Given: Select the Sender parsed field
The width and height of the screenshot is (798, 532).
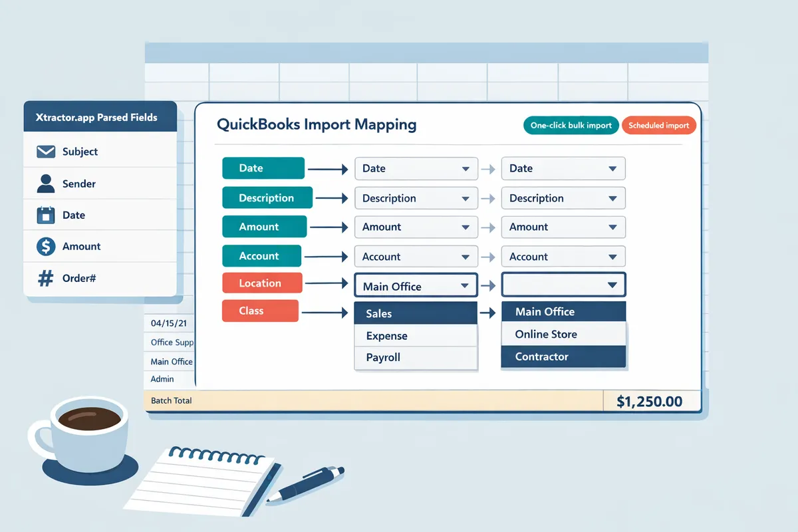Looking at the screenshot, I should pyautogui.click(x=100, y=184).
